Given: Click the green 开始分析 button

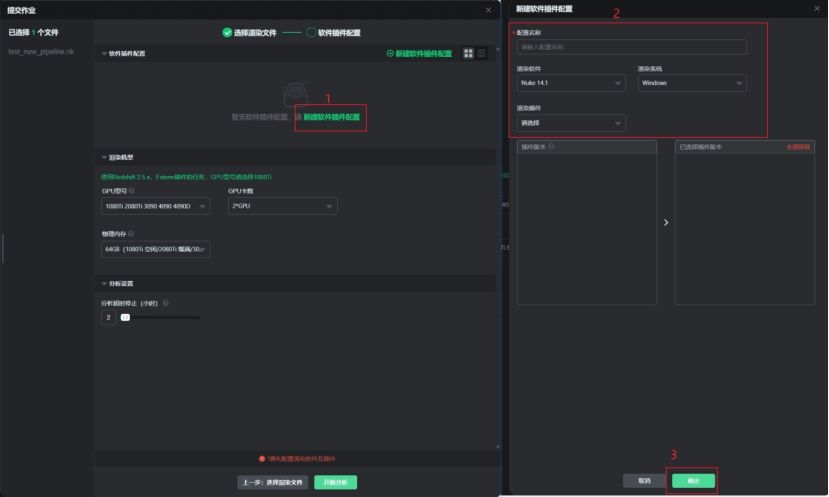Looking at the screenshot, I should (336, 482).
